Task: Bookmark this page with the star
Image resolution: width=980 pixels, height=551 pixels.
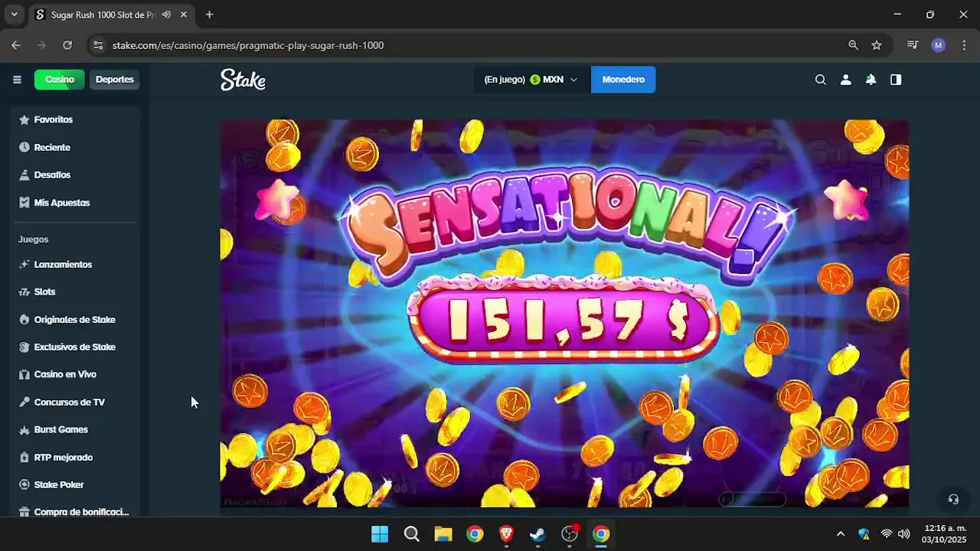Action: point(877,45)
